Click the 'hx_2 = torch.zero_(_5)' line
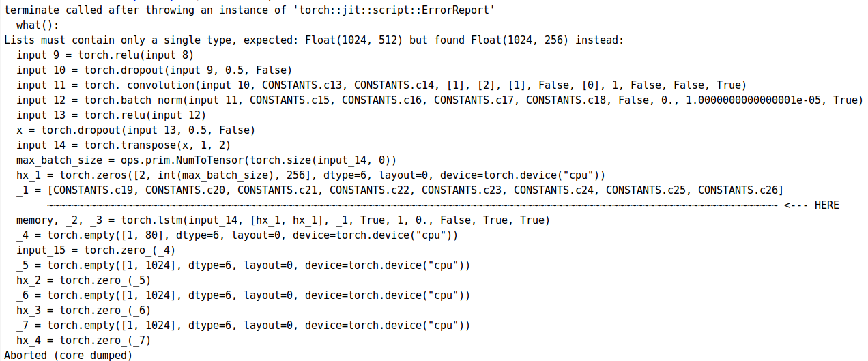This screenshot has height=361, width=868. tap(84, 280)
